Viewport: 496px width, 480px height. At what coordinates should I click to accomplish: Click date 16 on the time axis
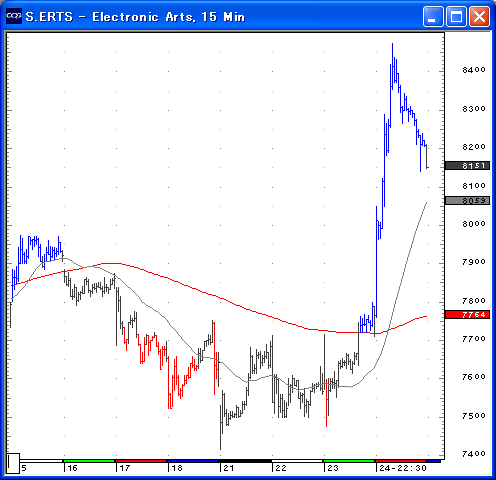click(72, 468)
